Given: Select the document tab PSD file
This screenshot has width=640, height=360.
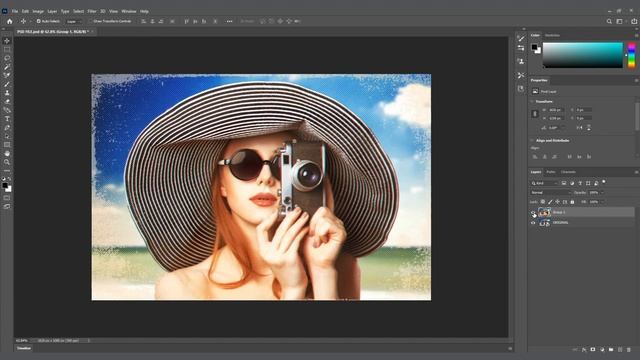Looking at the screenshot, I should pyautogui.click(x=53, y=31).
